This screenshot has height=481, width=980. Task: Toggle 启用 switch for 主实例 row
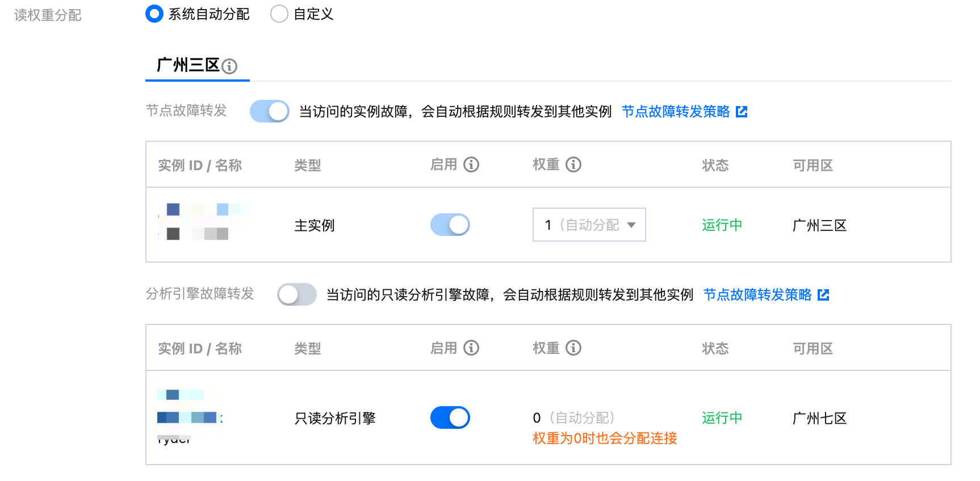450,225
